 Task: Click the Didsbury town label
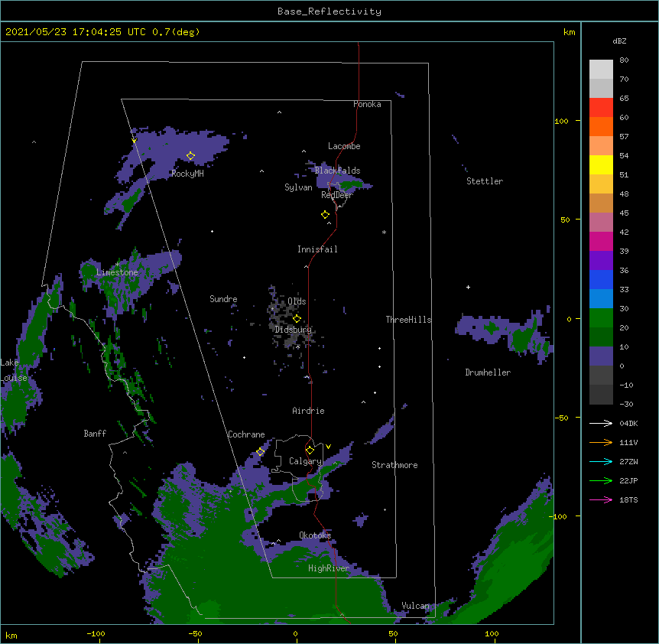[294, 330]
